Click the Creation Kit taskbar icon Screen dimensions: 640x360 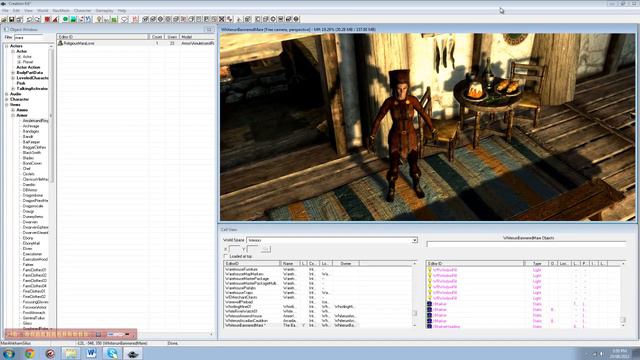coord(133,353)
